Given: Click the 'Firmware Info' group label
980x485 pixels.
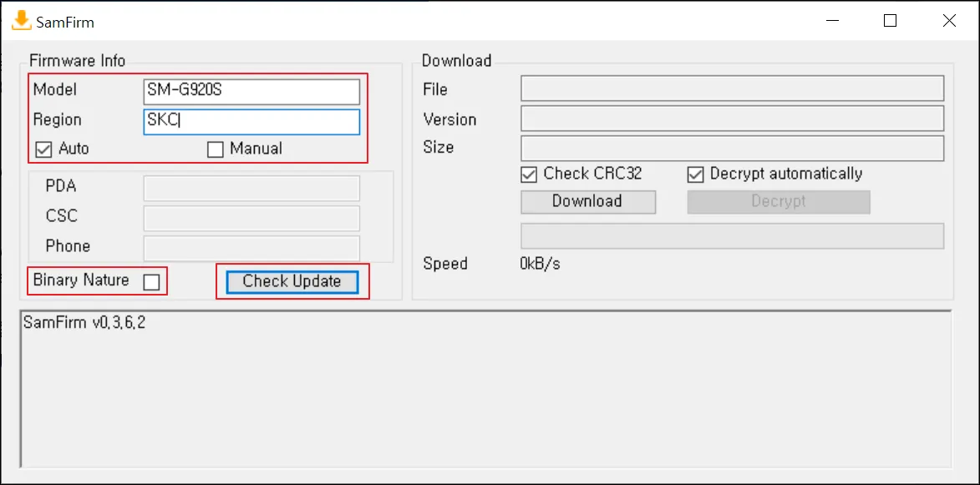Looking at the screenshot, I should [x=78, y=61].
